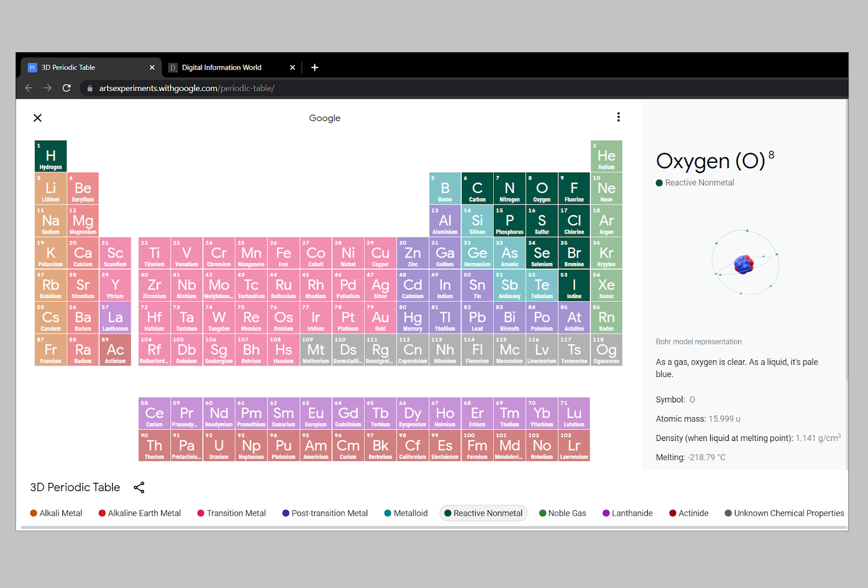Expand the Metalloid legend filter
Screen dimensions: 868x588
pyautogui.click(x=405, y=513)
